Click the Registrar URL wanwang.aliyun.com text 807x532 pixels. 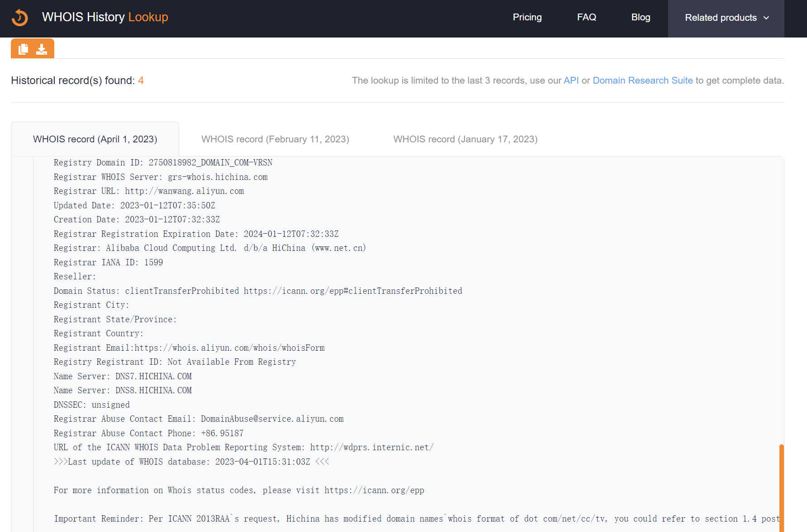pos(184,191)
